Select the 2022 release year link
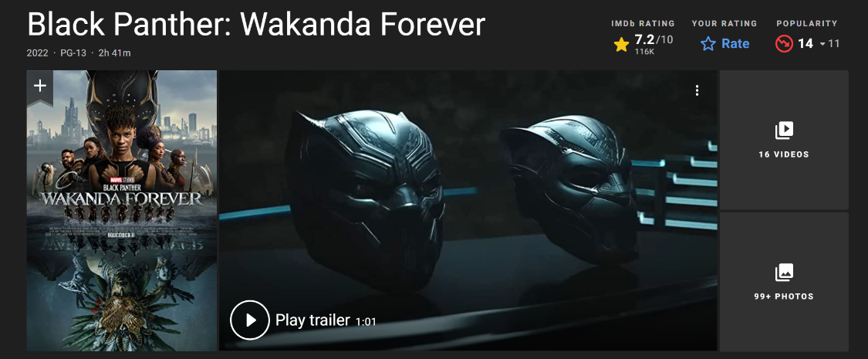This screenshot has height=359, width=868. 37,53
